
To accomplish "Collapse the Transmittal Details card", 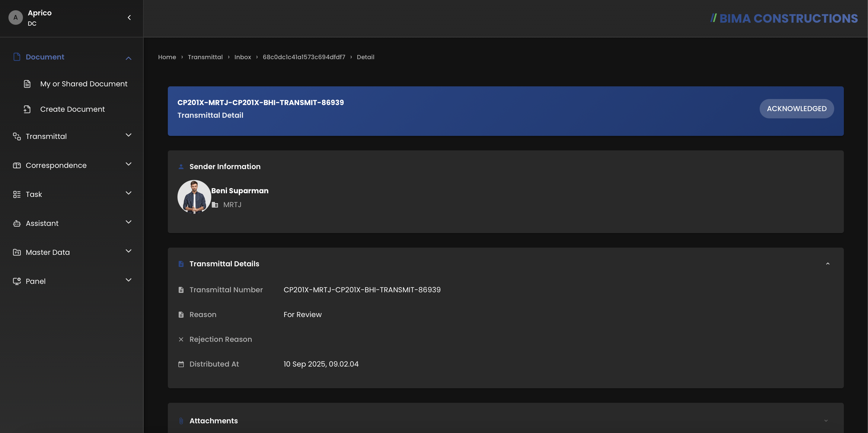I will (828, 264).
